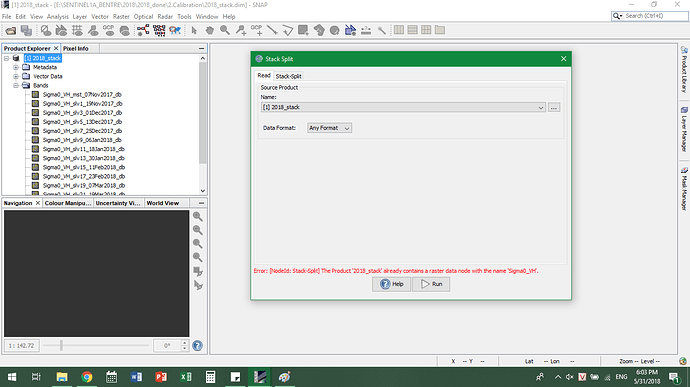
Task: Open the Radar menu
Action: (x=165, y=17)
